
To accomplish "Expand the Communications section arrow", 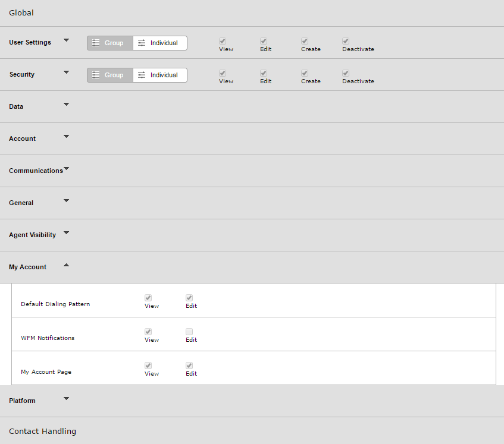I will click(66, 169).
